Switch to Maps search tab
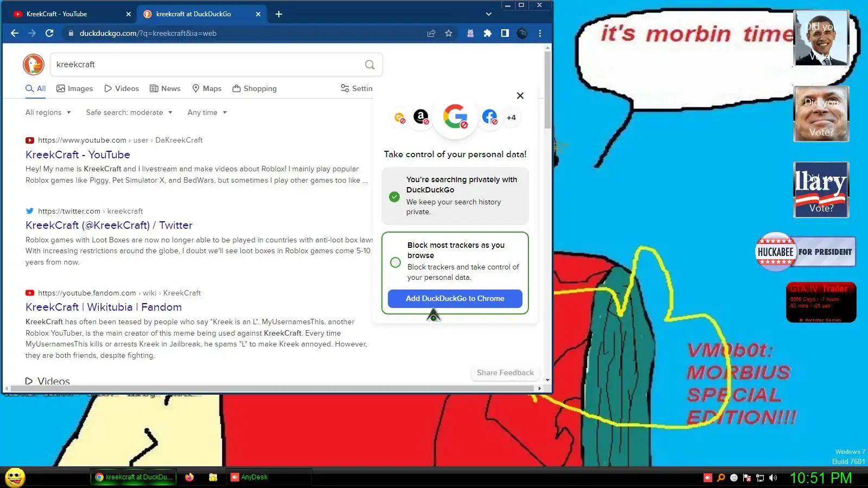The image size is (868, 488). click(207, 88)
